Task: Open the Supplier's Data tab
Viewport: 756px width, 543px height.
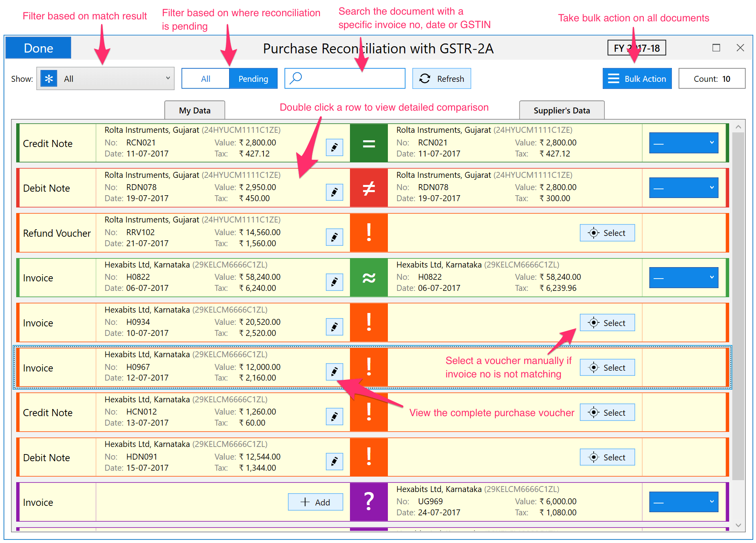Action: tap(561, 110)
